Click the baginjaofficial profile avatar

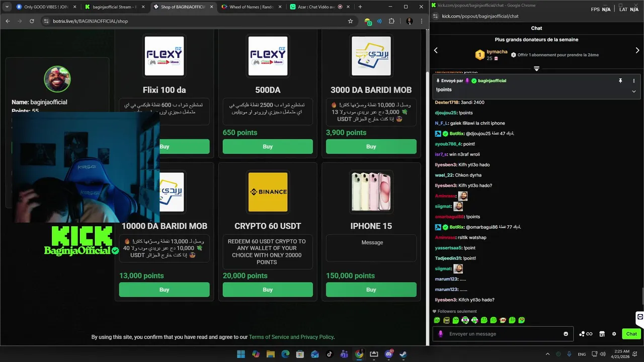click(x=57, y=79)
